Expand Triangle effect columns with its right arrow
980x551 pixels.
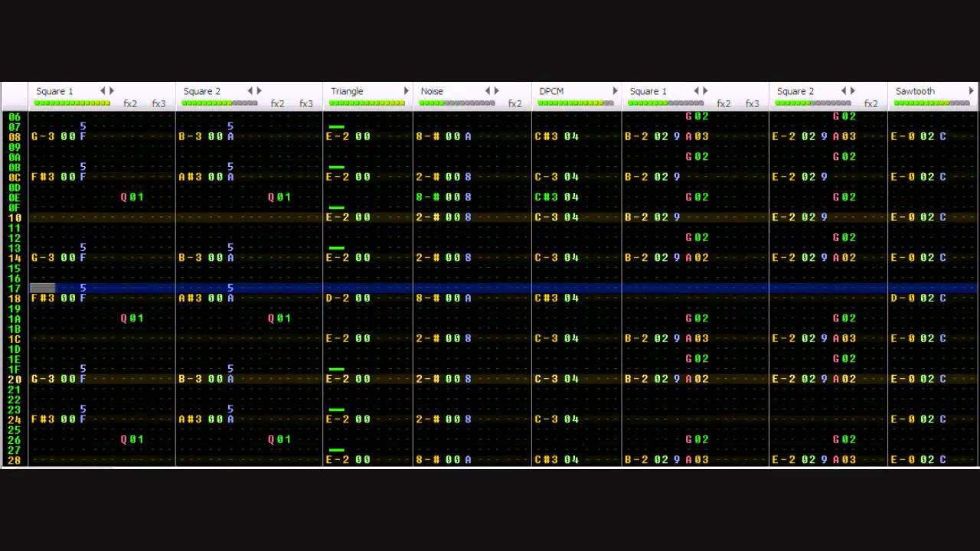tap(406, 91)
